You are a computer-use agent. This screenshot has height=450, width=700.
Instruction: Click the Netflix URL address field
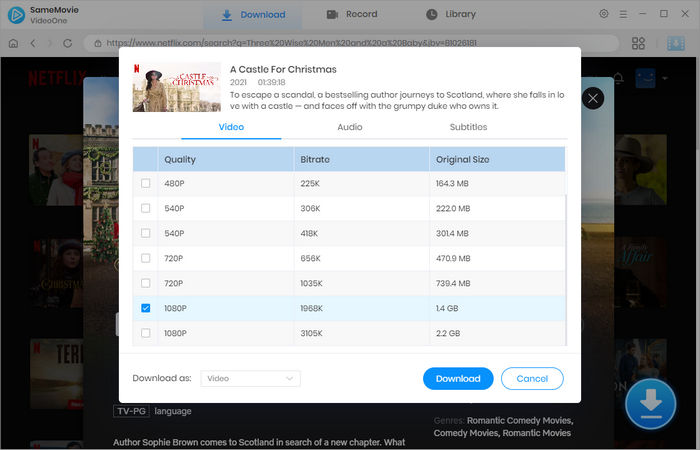click(x=352, y=43)
